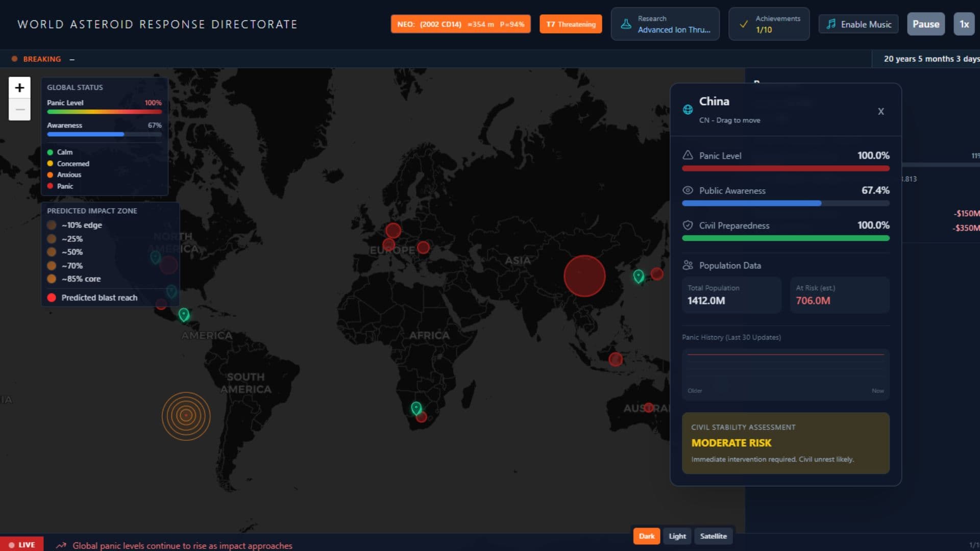Switch map to Satellite style
The image size is (980, 551).
coord(713,536)
